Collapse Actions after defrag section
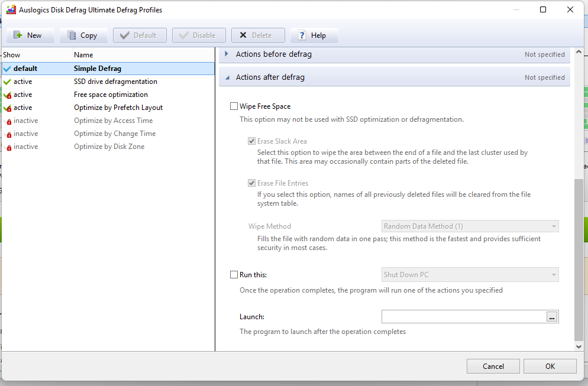The image size is (588, 386). pos(395,77)
